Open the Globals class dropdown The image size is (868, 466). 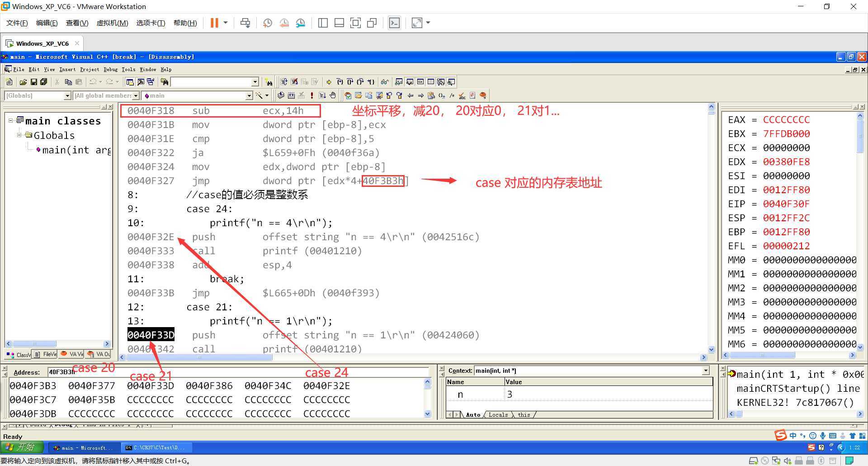click(x=67, y=95)
